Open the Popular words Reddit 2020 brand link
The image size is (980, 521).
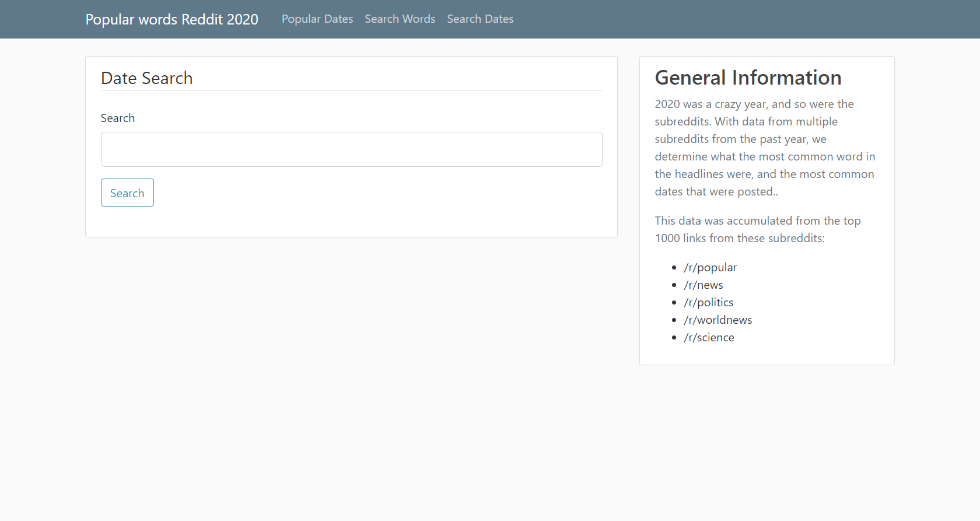(171, 19)
